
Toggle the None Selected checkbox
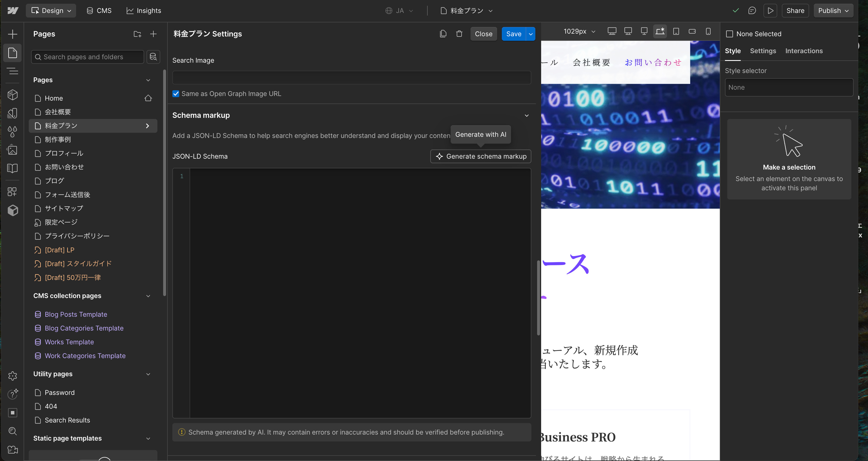[730, 34]
